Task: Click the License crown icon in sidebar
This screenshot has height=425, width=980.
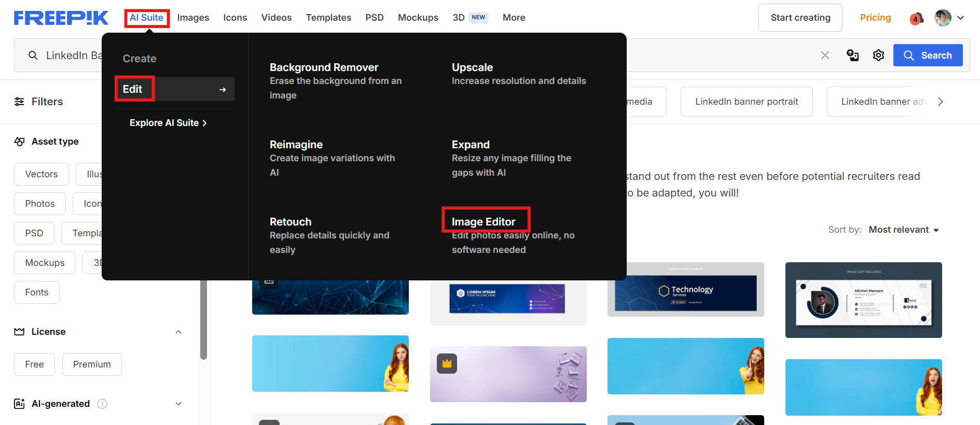Action: coord(19,332)
